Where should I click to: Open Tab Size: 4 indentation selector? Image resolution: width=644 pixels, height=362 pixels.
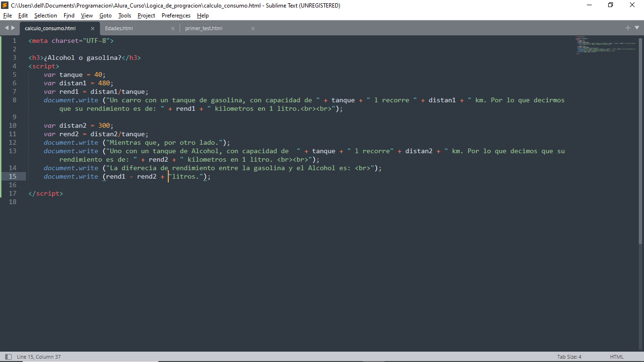pos(569,357)
